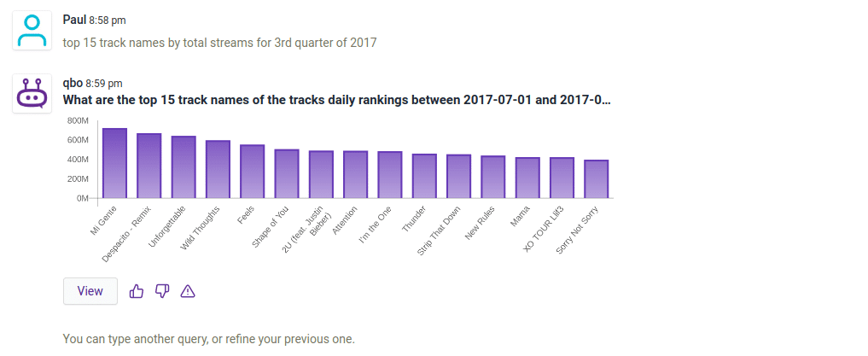Click Paul's user avatar icon
The image size is (868, 356).
[32, 32]
